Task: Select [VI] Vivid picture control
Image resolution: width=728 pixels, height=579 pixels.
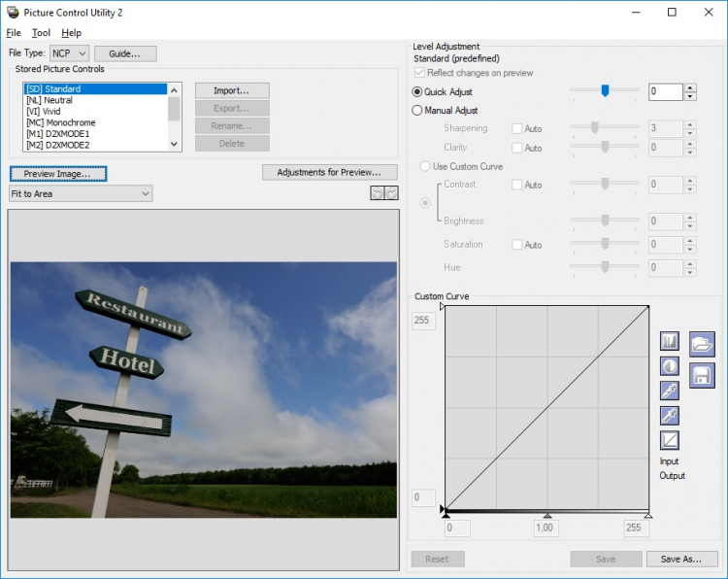Action: [x=96, y=111]
